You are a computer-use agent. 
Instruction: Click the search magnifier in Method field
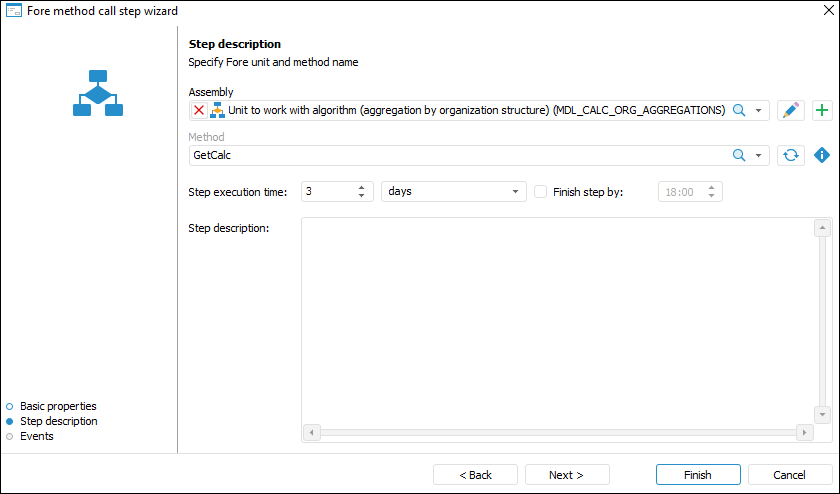point(739,155)
